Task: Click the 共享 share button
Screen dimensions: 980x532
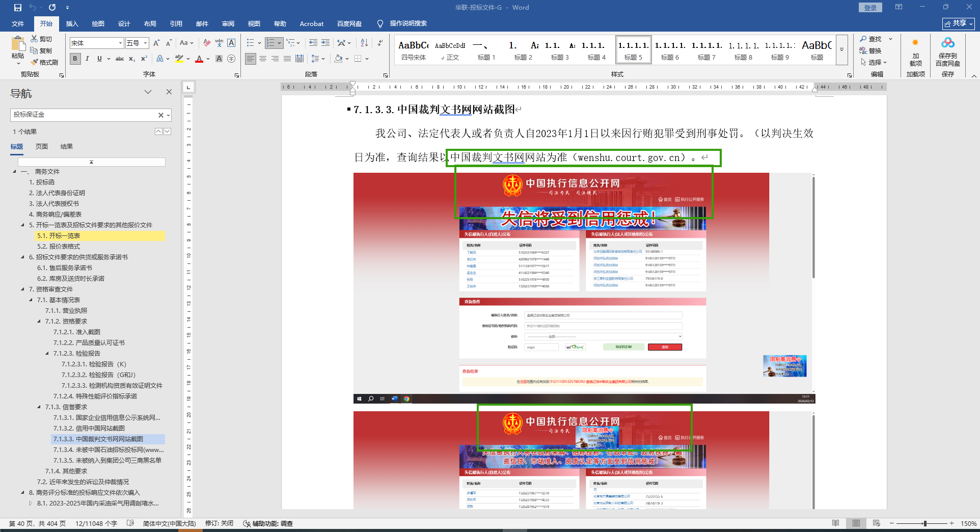Action: click(x=959, y=23)
